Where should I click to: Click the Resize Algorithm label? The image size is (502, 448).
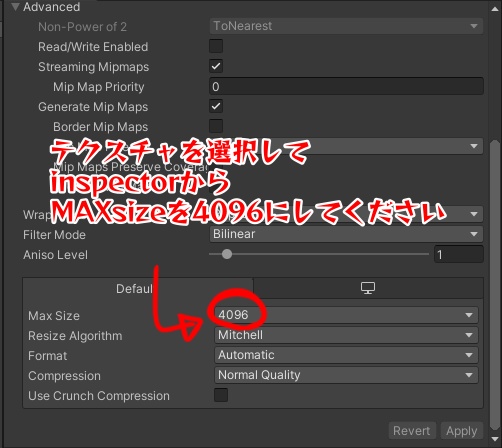[75, 336]
